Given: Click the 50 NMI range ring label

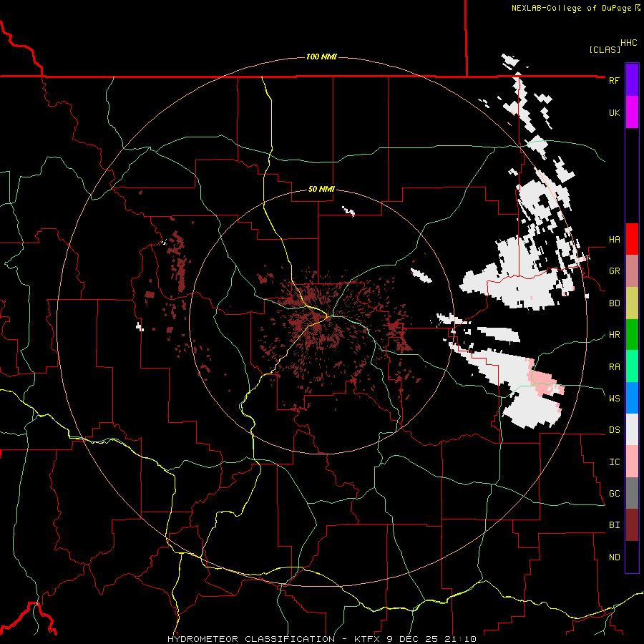Looking at the screenshot, I should [321, 190].
